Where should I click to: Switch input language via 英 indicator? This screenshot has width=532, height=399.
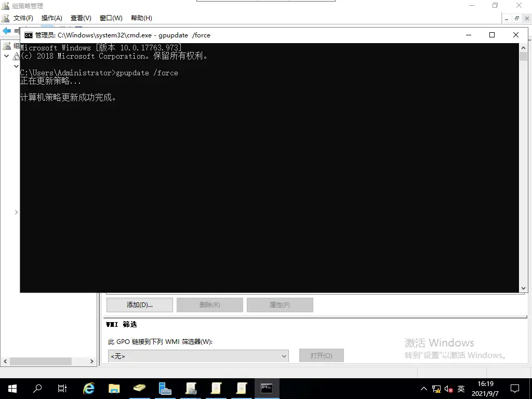(x=460, y=388)
